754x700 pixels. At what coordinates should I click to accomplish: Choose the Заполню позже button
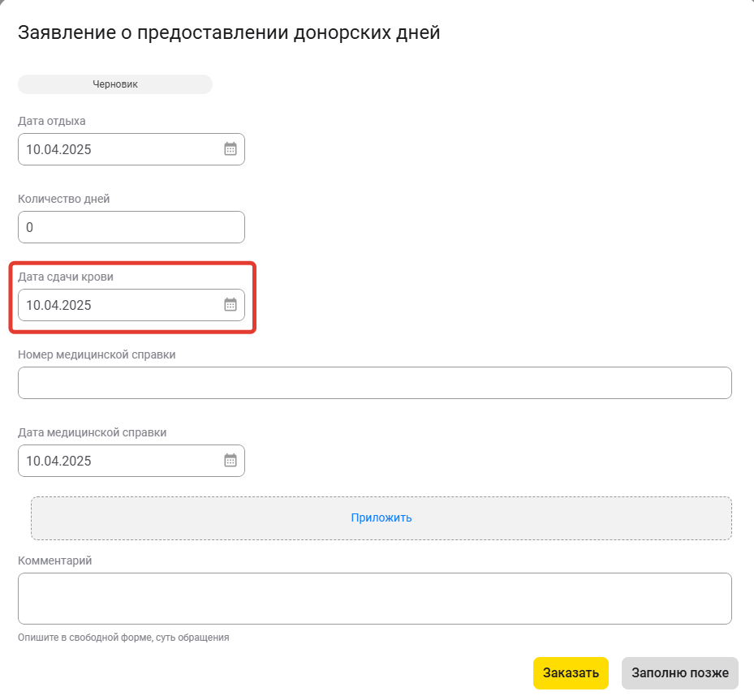[680, 672]
